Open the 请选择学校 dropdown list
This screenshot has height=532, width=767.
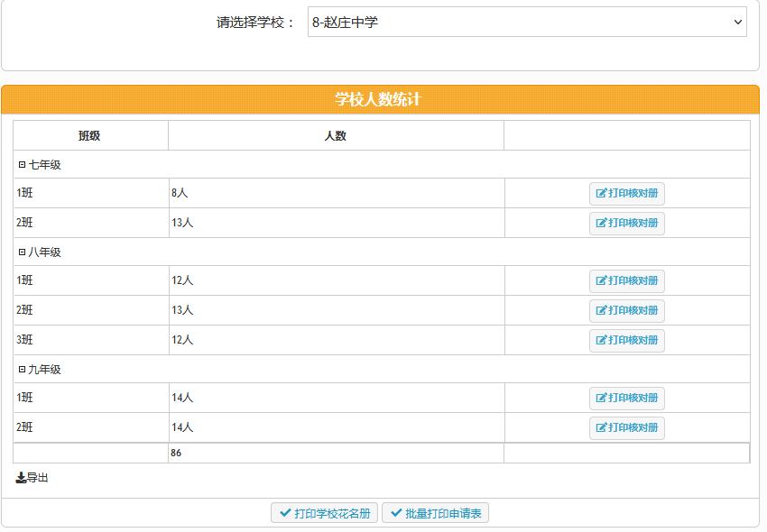[523, 22]
